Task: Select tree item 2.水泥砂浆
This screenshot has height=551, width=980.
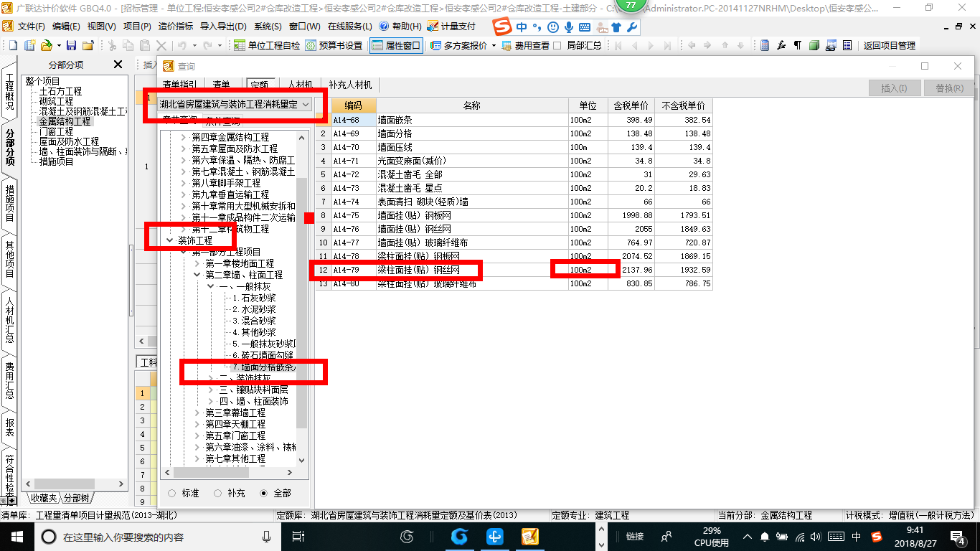Action: click(x=254, y=309)
